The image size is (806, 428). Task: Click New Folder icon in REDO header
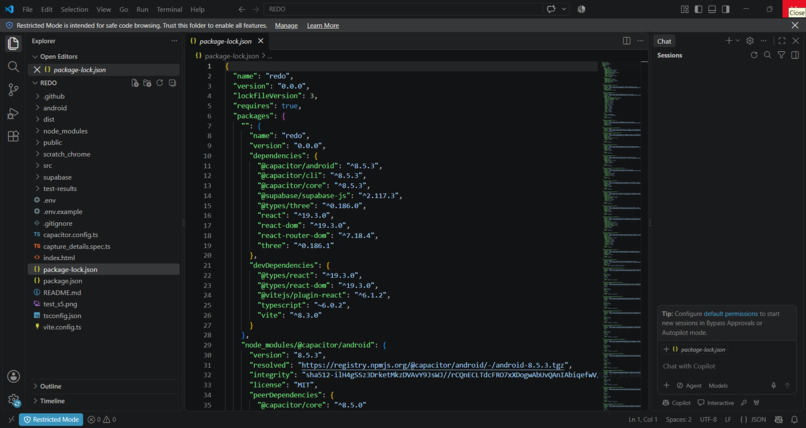pyautogui.click(x=147, y=83)
